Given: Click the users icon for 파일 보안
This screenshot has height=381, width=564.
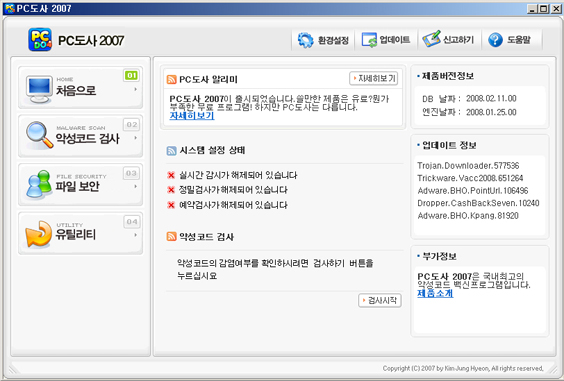Looking at the screenshot, I should [39, 184].
